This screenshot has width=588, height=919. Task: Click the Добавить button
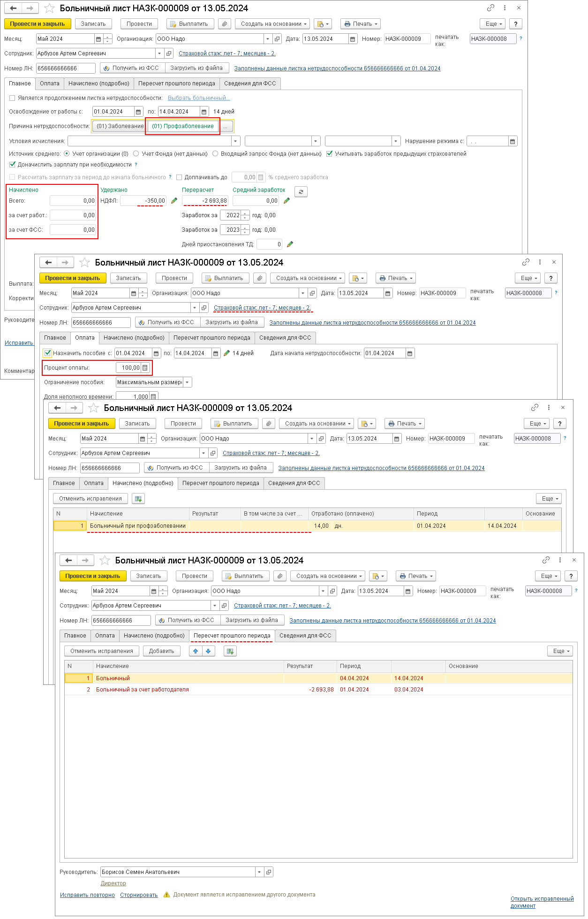162,651
